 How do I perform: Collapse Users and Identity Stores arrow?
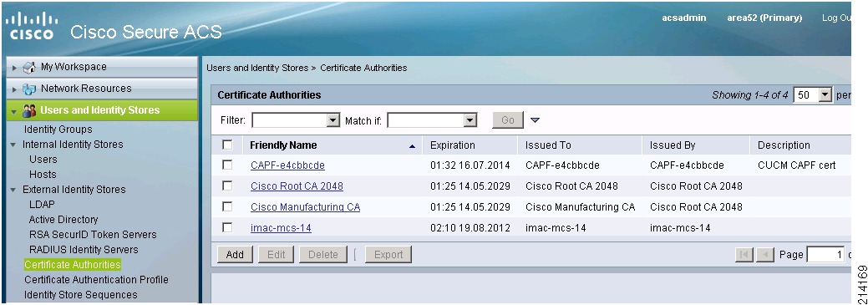click(14, 111)
